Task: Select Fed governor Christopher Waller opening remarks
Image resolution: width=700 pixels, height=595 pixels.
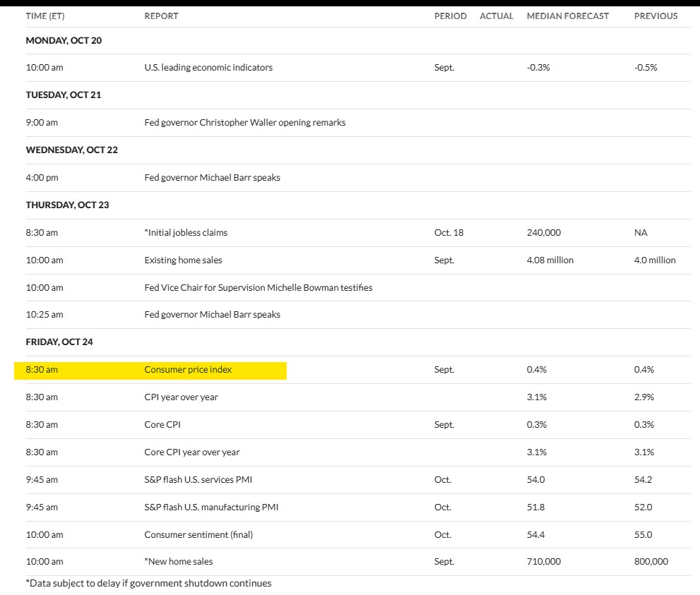Action: coord(245,123)
